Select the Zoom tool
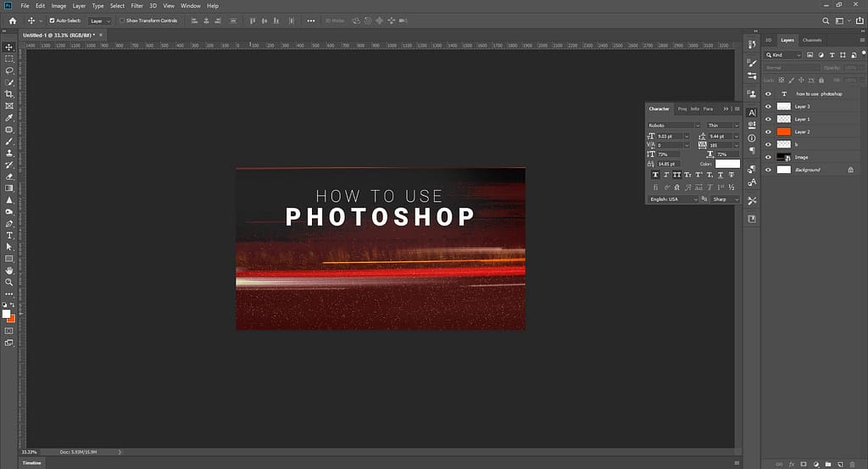 click(x=8, y=282)
